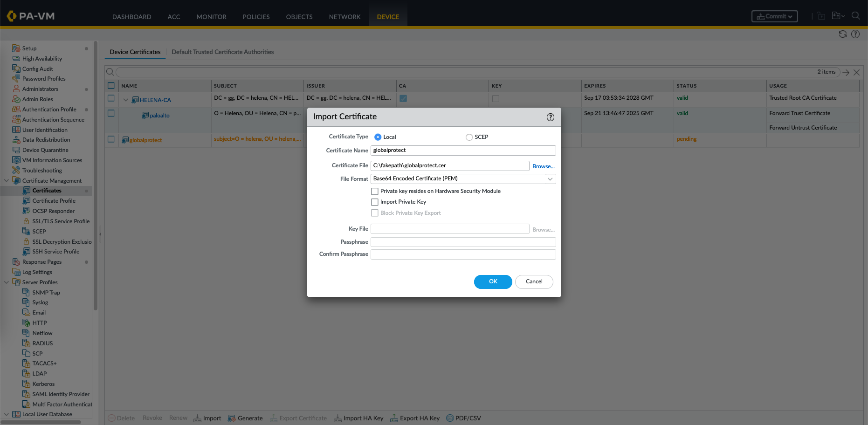The image size is (868, 425).
Task: Click the sidebar horizontal scrollbar
Action: [x=42, y=422]
